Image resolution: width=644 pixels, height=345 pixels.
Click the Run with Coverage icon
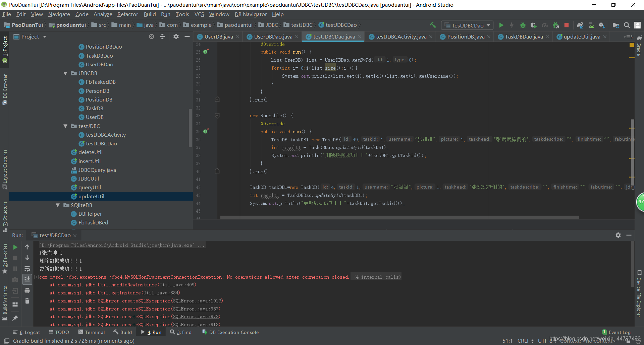tap(533, 25)
